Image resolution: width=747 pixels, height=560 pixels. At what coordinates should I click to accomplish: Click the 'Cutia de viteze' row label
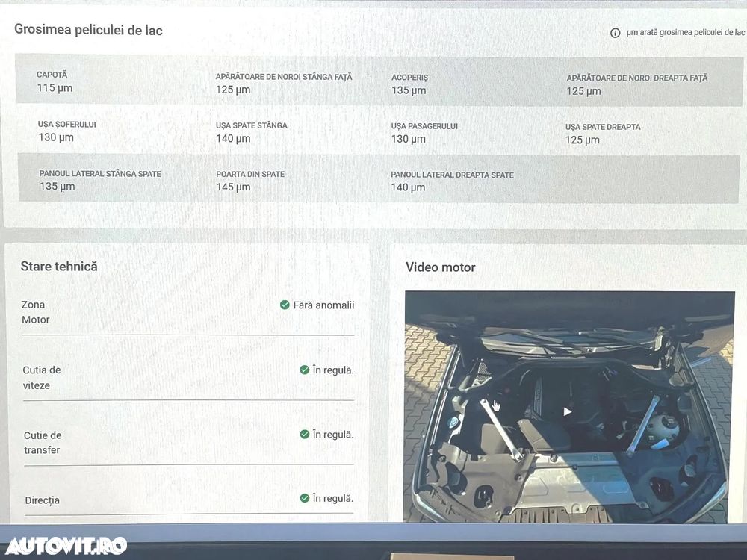(42, 378)
